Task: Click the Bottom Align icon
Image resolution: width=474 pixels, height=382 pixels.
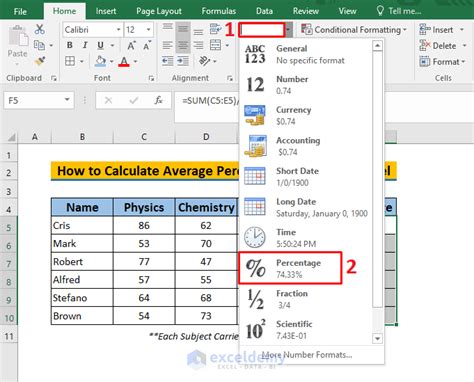Action: point(198,31)
